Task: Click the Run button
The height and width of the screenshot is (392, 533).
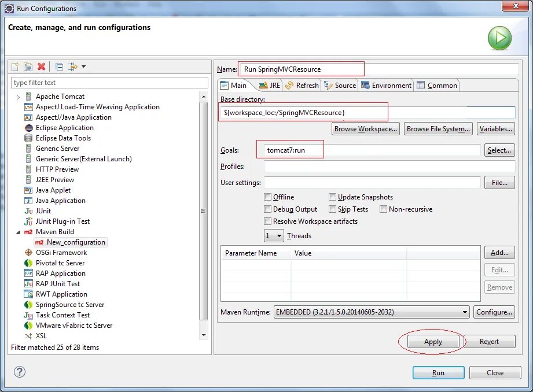Action: click(438, 373)
